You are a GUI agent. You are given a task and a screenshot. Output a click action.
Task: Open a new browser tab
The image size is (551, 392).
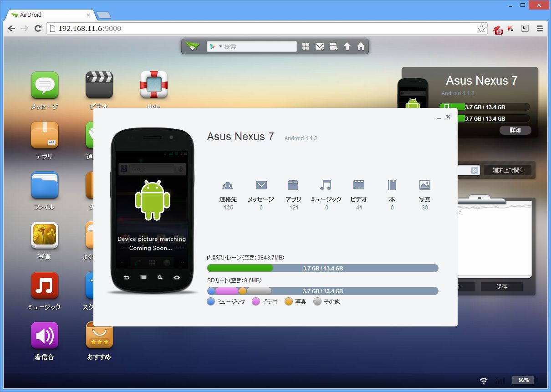pos(104,15)
